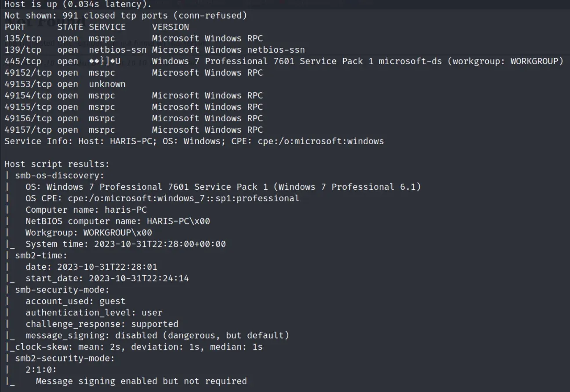This screenshot has height=392, width=570.
Task: Click the 135/tcp port entry
Action: point(23,38)
